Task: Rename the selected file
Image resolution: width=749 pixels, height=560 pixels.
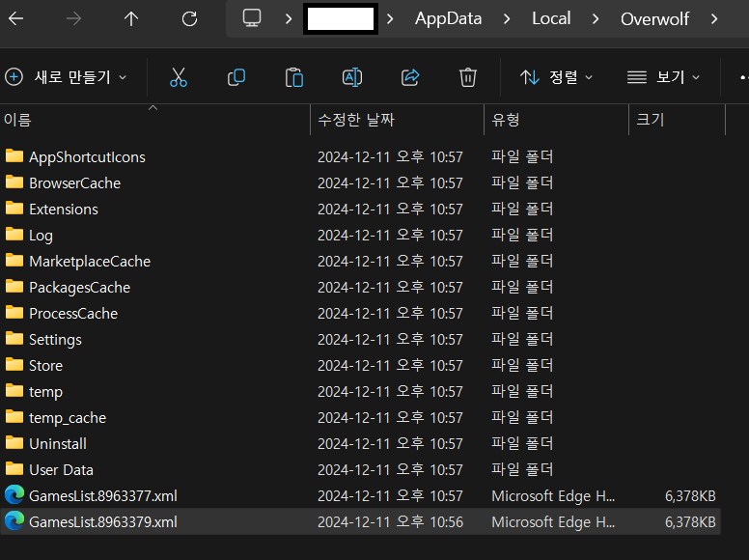Action: 352,77
